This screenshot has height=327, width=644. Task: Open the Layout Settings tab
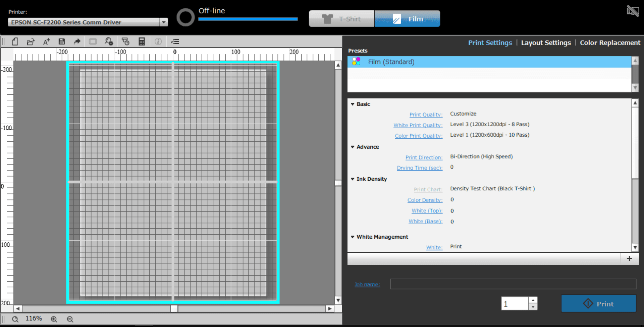coord(546,43)
